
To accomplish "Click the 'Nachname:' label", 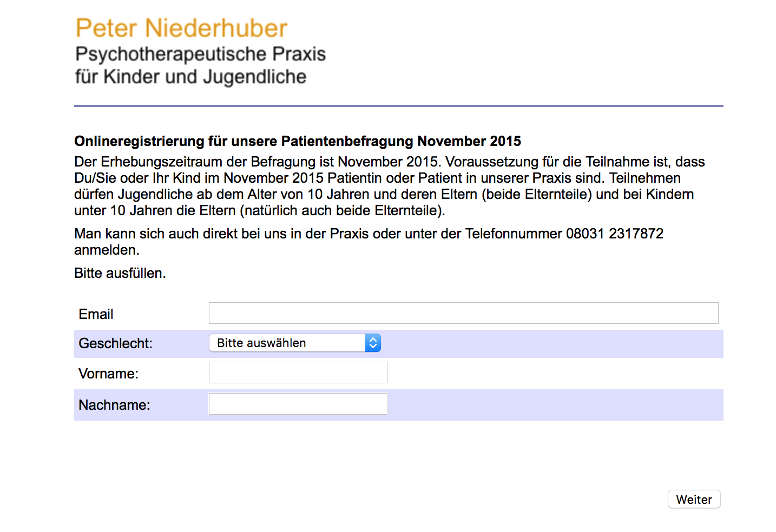I will (x=114, y=405).
